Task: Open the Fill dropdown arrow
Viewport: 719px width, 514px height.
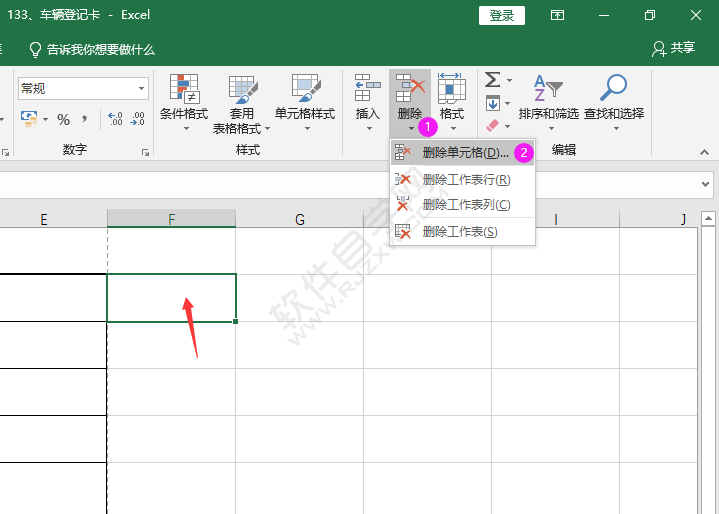Action: coord(509,103)
